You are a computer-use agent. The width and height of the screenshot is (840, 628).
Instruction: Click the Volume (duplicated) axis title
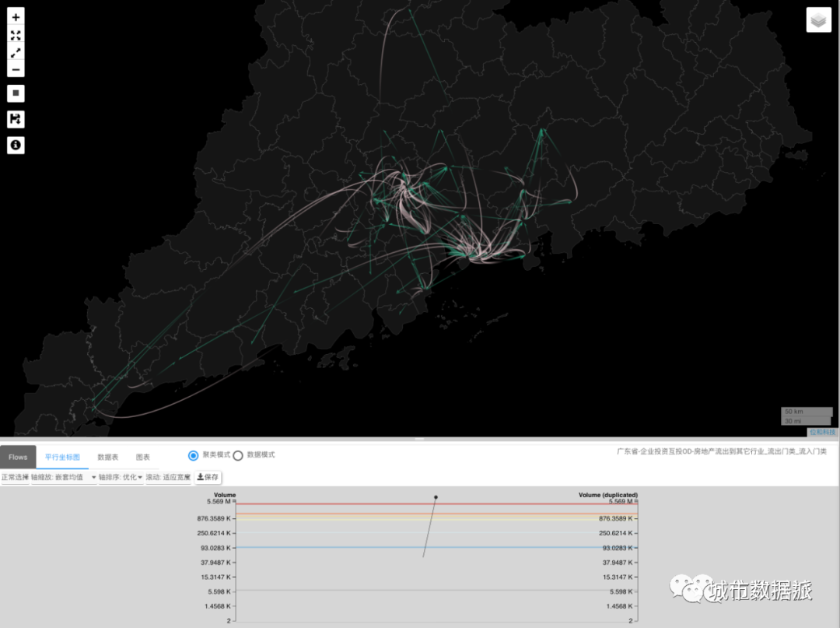click(x=608, y=495)
